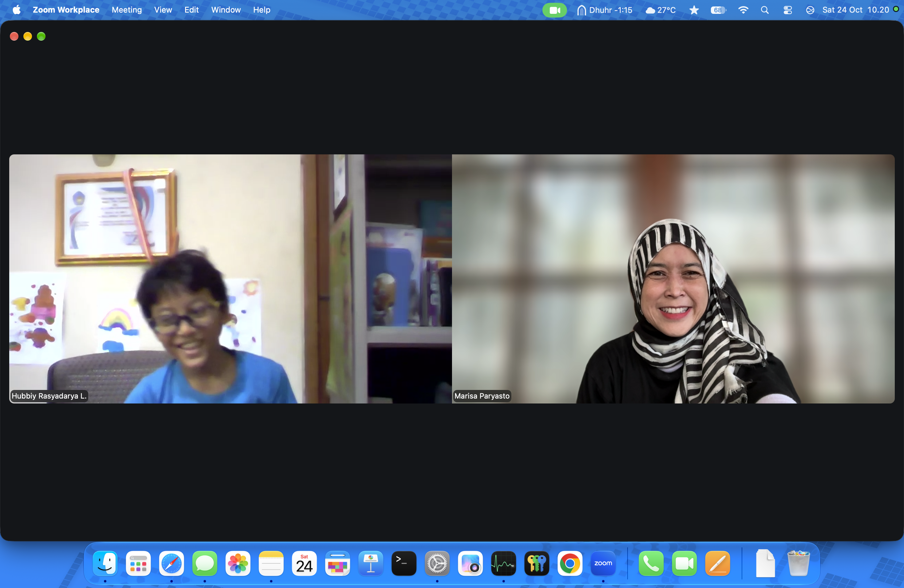The image size is (904, 588).
Task: Open Google Chrome from the Dock
Action: [x=570, y=563]
